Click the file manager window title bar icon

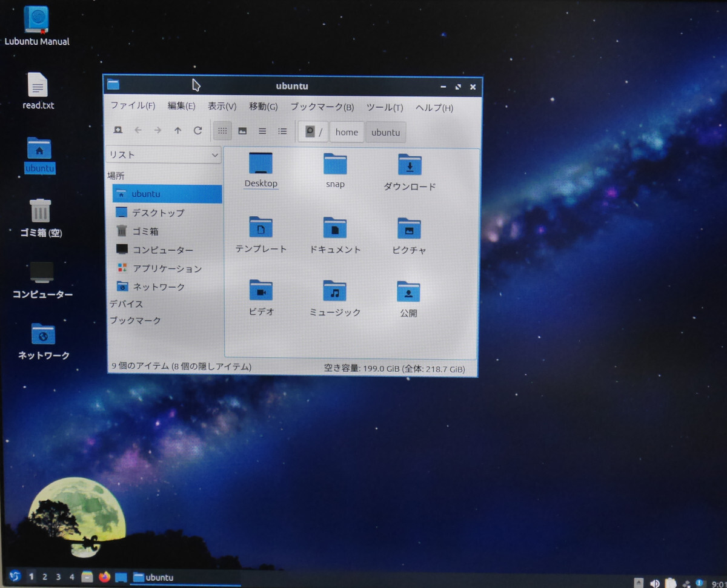[113, 84]
